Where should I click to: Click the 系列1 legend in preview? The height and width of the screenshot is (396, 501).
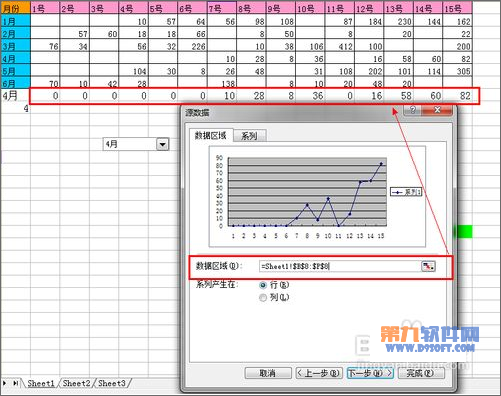[406, 192]
